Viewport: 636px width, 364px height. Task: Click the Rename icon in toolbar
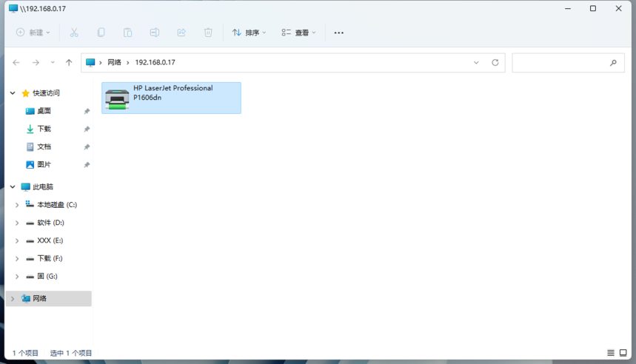point(155,33)
